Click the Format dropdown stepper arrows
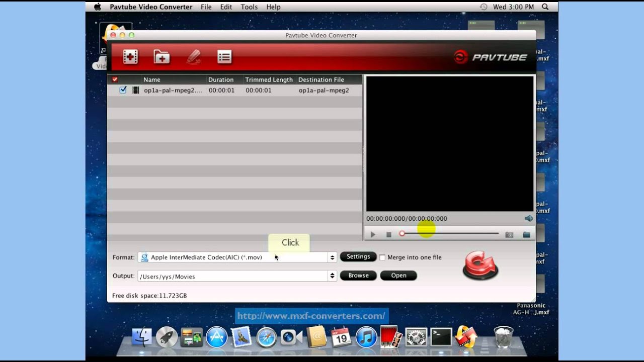 [x=332, y=257]
